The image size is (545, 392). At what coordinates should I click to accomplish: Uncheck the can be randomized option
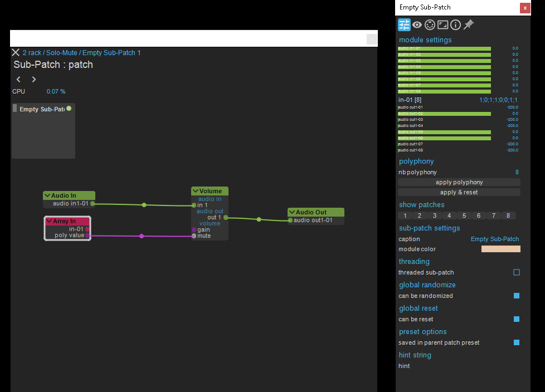click(517, 296)
